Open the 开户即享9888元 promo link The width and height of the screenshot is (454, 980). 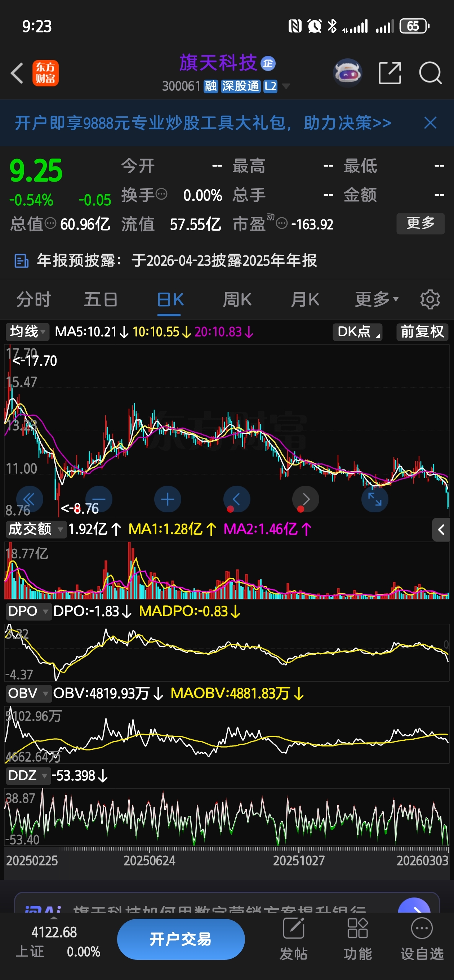(x=203, y=123)
